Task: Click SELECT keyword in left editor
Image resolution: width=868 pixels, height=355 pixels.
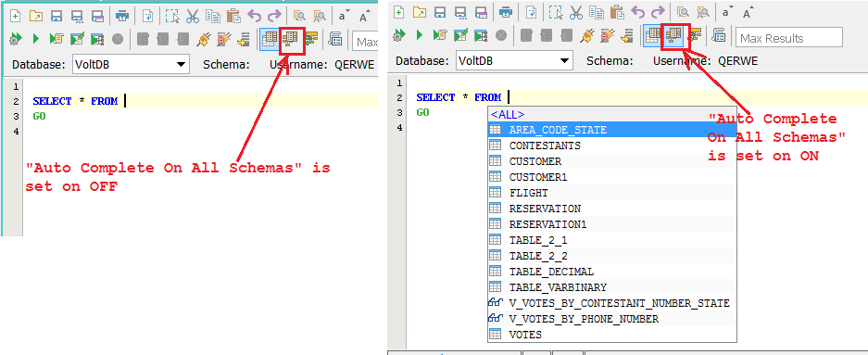Action: tap(52, 101)
